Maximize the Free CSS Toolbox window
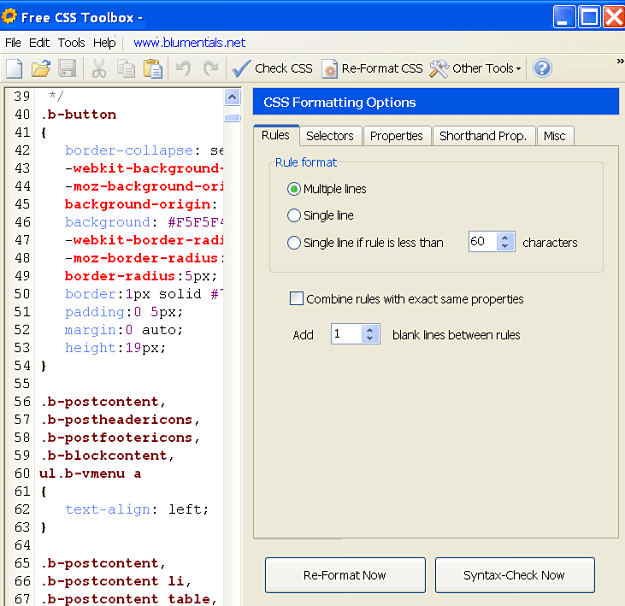The width and height of the screenshot is (625, 606). click(x=590, y=17)
